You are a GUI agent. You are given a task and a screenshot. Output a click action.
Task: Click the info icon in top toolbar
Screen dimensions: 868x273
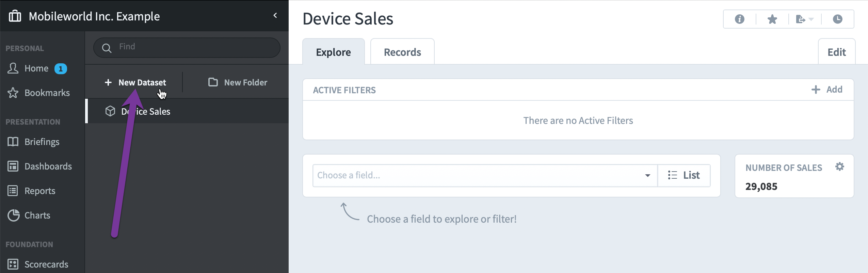[x=739, y=19]
